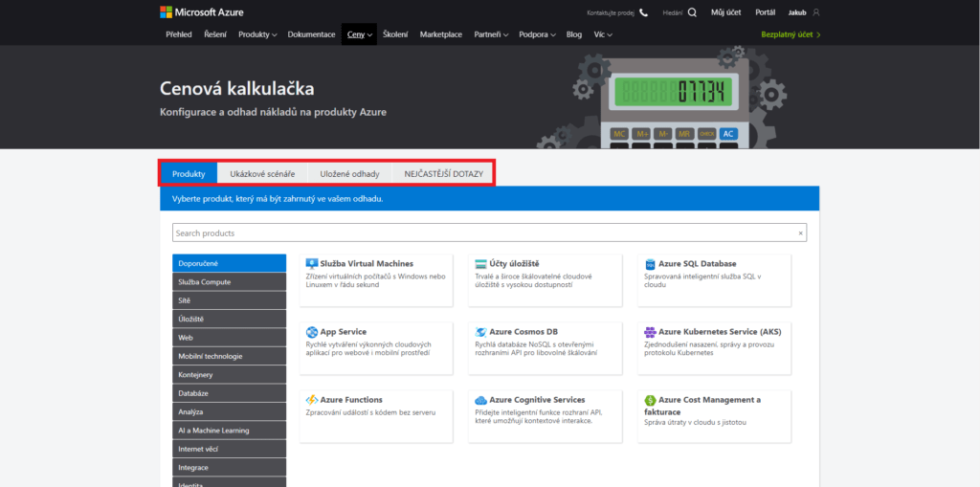Click the Azure Cognitive Services cloud icon
The width and height of the screenshot is (980, 487).
[x=480, y=400]
